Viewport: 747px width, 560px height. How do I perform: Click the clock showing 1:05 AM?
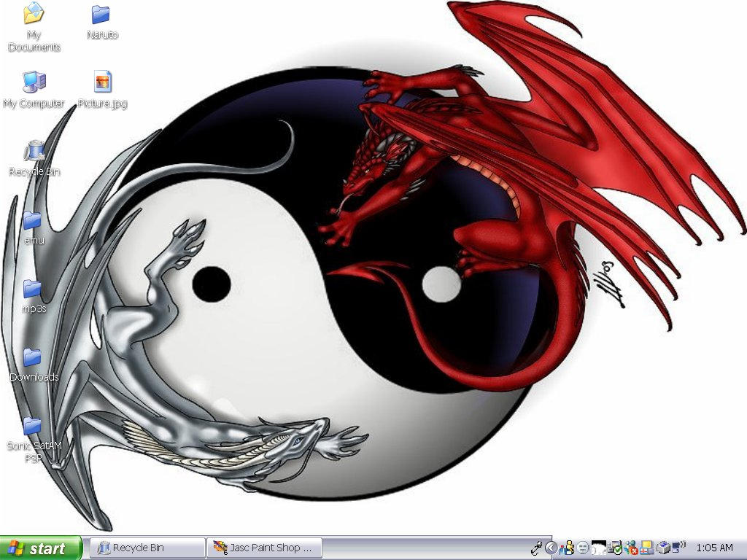pyautogui.click(x=716, y=548)
